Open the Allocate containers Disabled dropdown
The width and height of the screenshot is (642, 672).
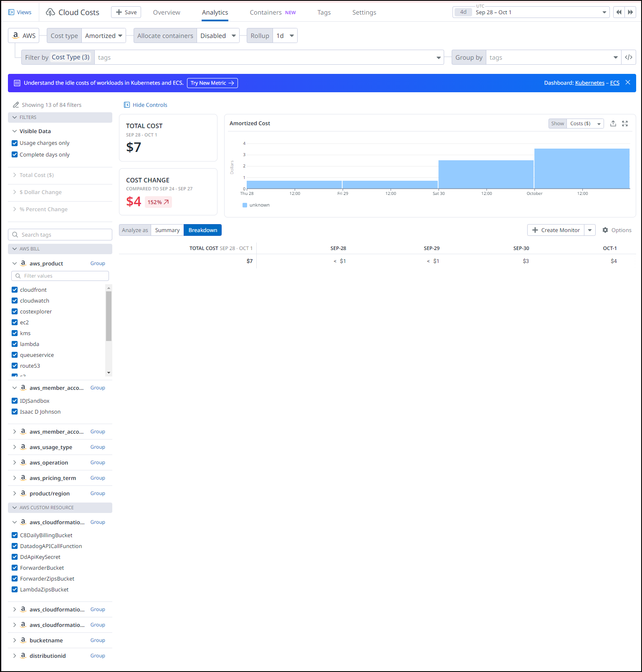pyautogui.click(x=218, y=35)
